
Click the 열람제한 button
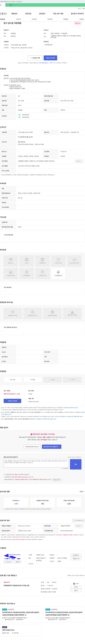[17, 562]
